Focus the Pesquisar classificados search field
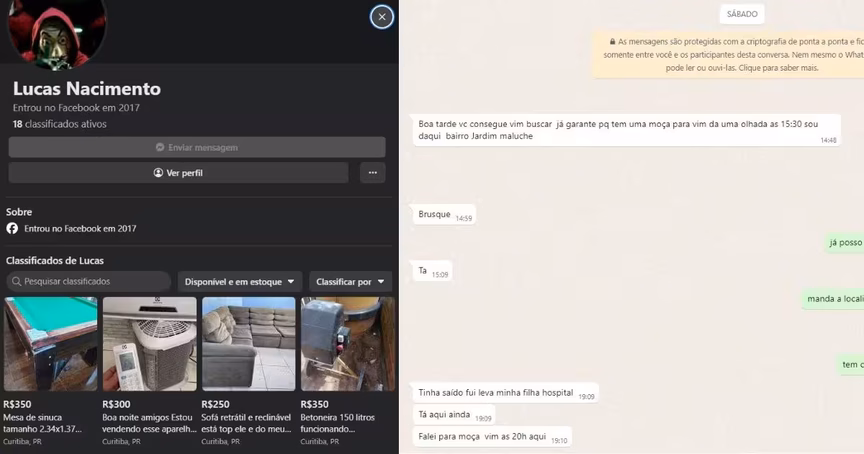This screenshot has width=864, height=454. coord(90,282)
